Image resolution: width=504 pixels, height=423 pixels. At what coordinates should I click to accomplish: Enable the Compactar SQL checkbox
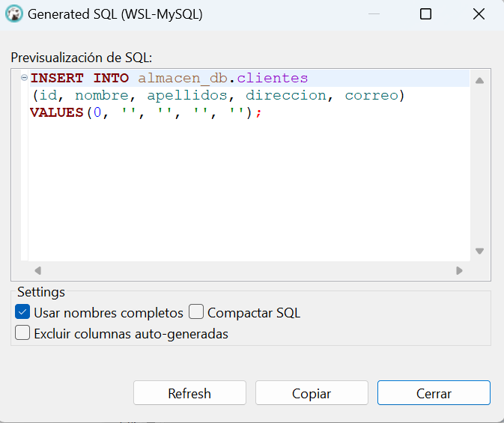point(196,311)
